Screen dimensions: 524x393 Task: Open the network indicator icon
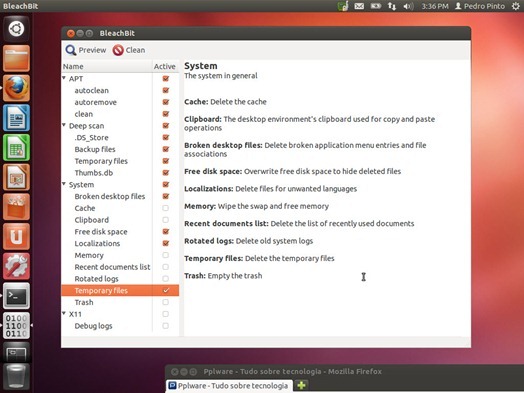click(x=392, y=6)
